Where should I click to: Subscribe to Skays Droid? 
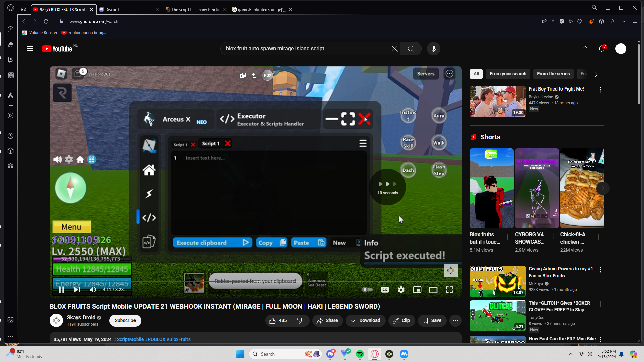(x=125, y=321)
